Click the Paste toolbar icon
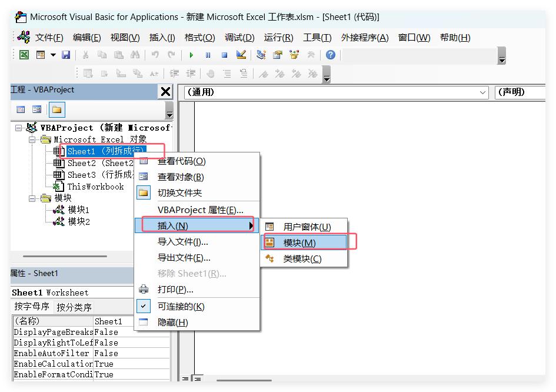The width and height of the screenshot is (556, 392). (x=118, y=55)
